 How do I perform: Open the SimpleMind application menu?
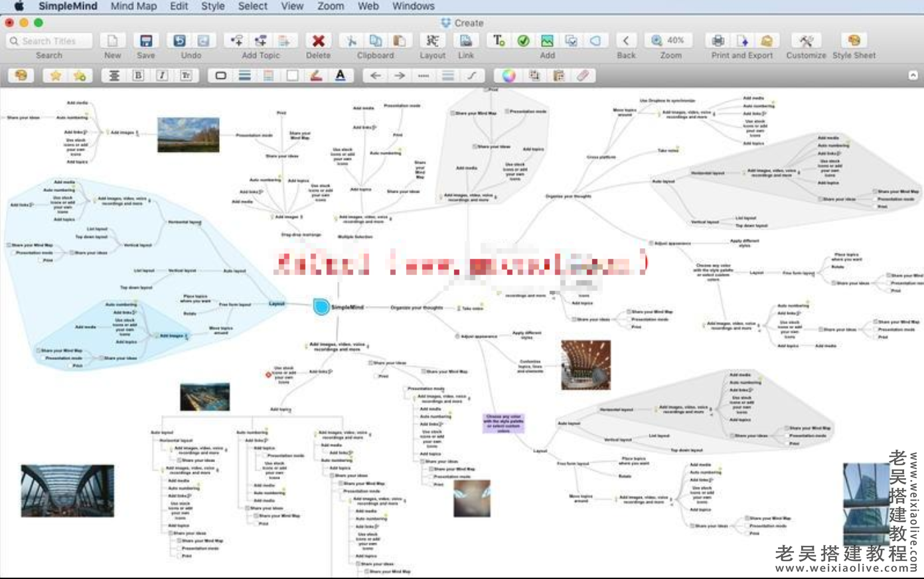click(68, 6)
